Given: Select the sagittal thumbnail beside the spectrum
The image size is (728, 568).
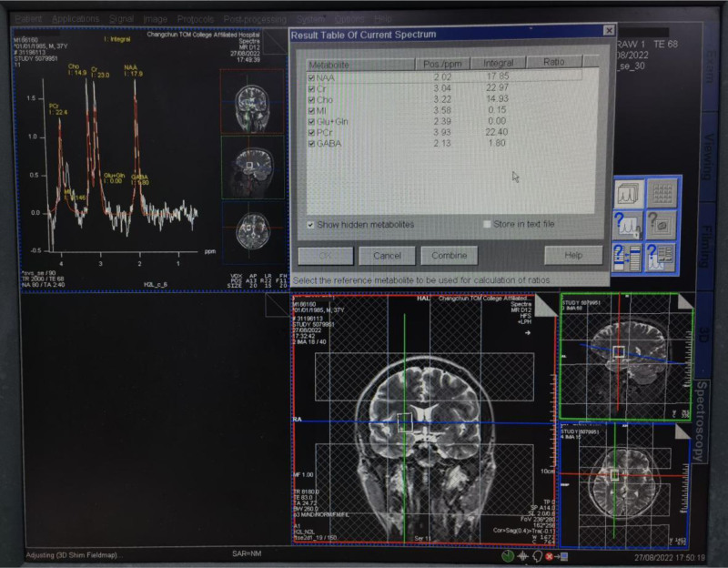Looking at the screenshot, I should [x=253, y=167].
